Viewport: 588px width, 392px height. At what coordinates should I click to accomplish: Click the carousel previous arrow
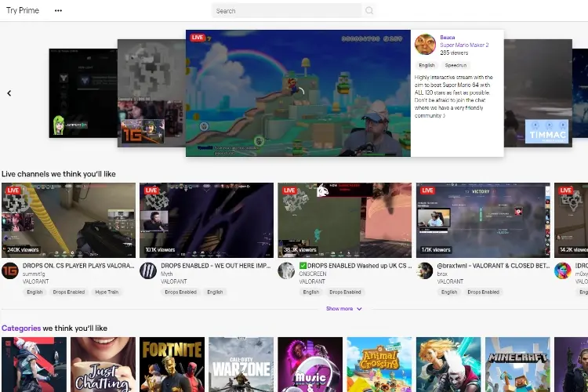point(9,93)
